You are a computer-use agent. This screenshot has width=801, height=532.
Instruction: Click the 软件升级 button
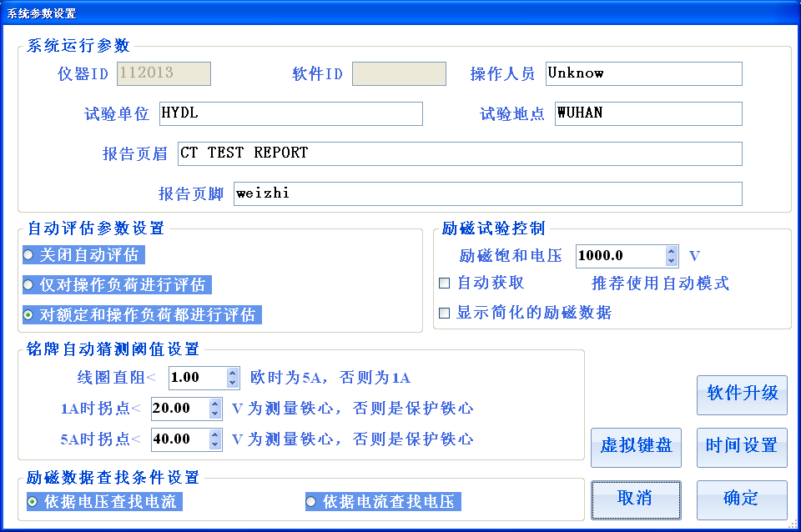click(x=741, y=395)
